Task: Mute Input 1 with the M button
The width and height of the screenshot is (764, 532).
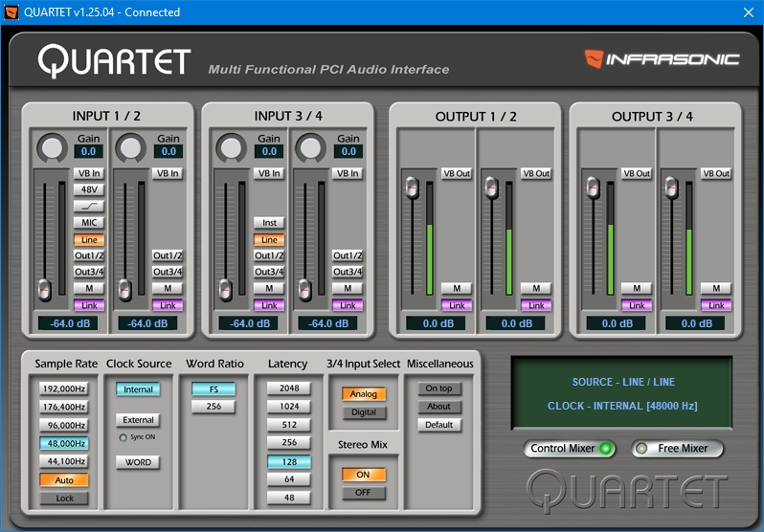Action: pyautogui.click(x=89, y=288)
